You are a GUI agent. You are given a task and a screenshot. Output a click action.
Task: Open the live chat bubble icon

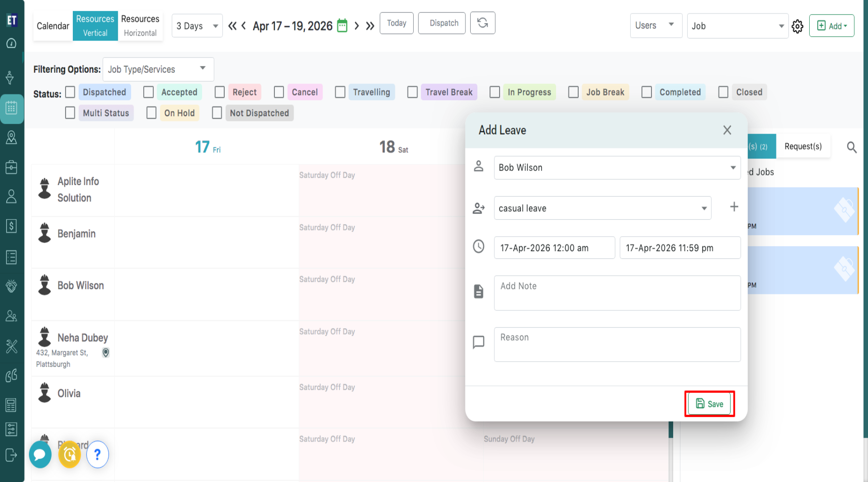(40, 454)
